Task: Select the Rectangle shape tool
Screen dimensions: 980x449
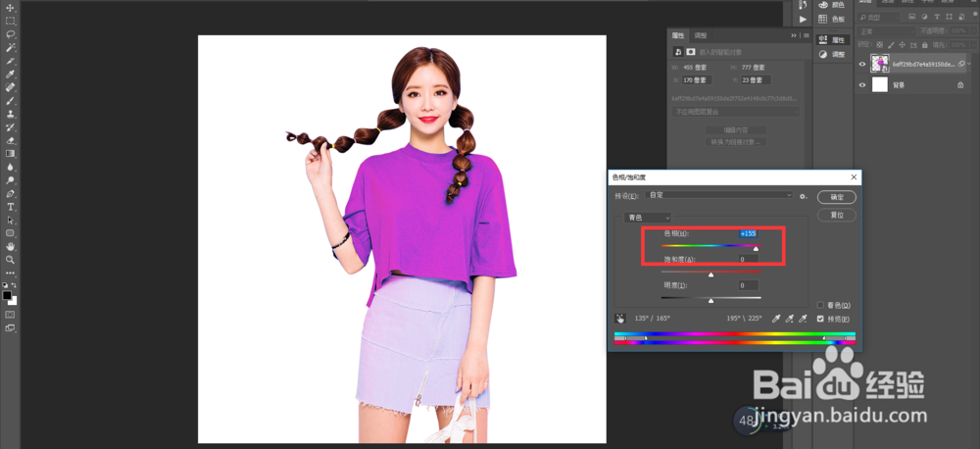Action: (10, 233)
